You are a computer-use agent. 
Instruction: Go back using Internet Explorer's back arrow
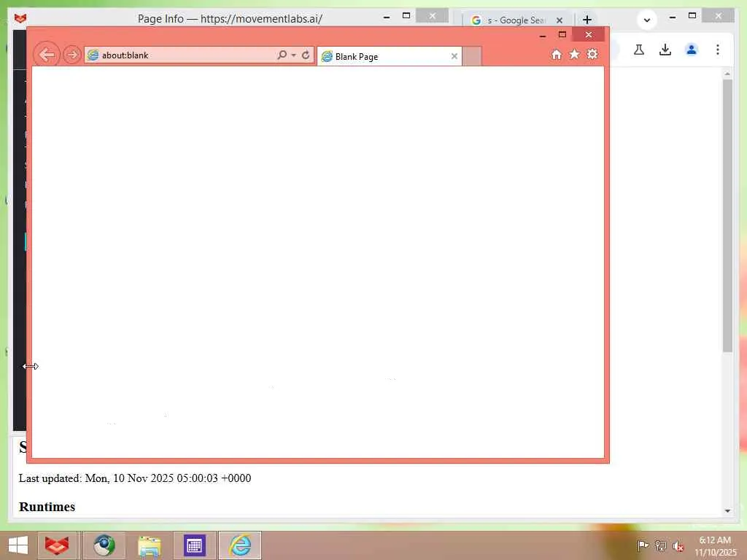(x=47, y=55)
